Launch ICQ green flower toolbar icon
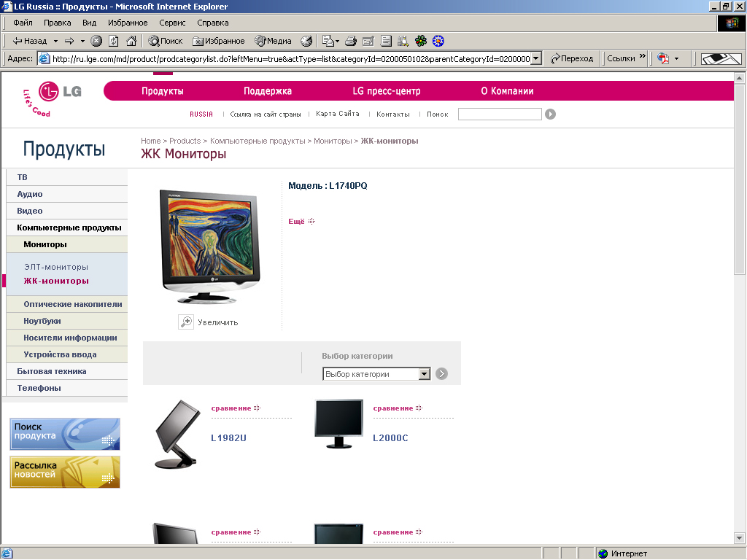 pyautogui.click(x=421, y=41)
